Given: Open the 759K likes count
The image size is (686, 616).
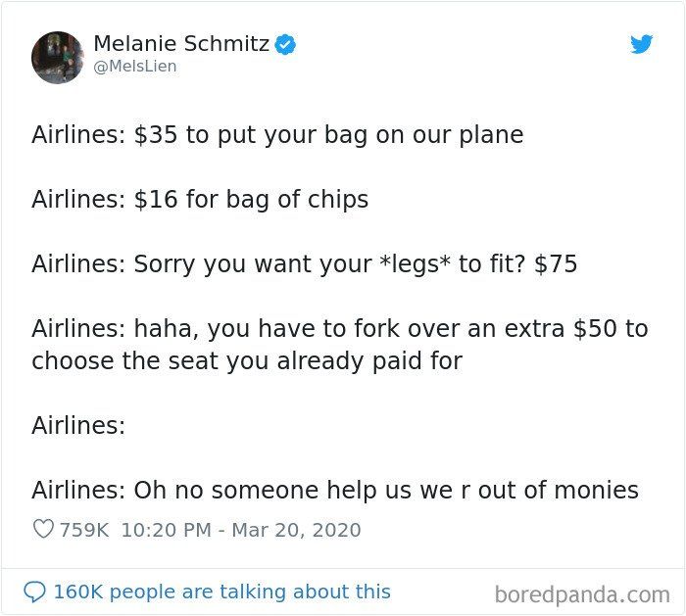Looking at the screenshot, I should [84, 530].
